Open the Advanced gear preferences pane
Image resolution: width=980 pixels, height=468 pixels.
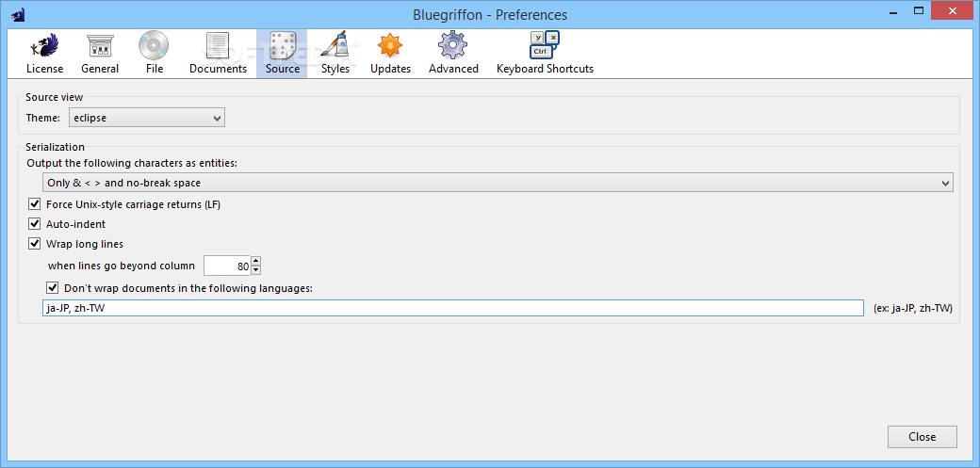pyautogui.click(x=453, y=53)
